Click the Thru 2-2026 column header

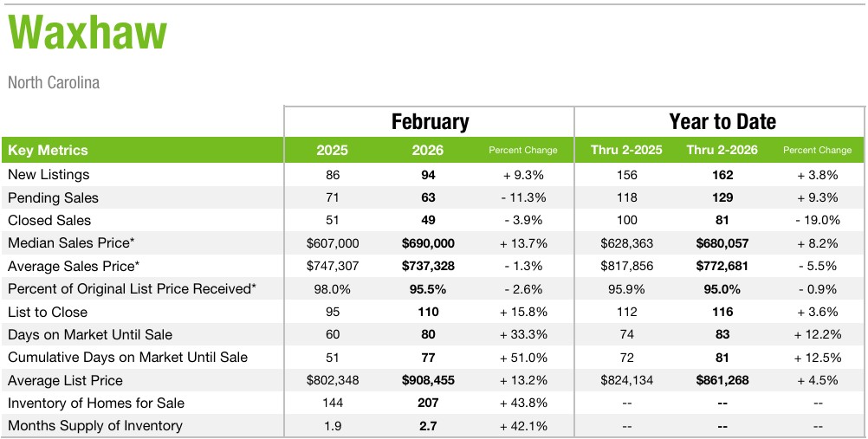coord(722,150)
